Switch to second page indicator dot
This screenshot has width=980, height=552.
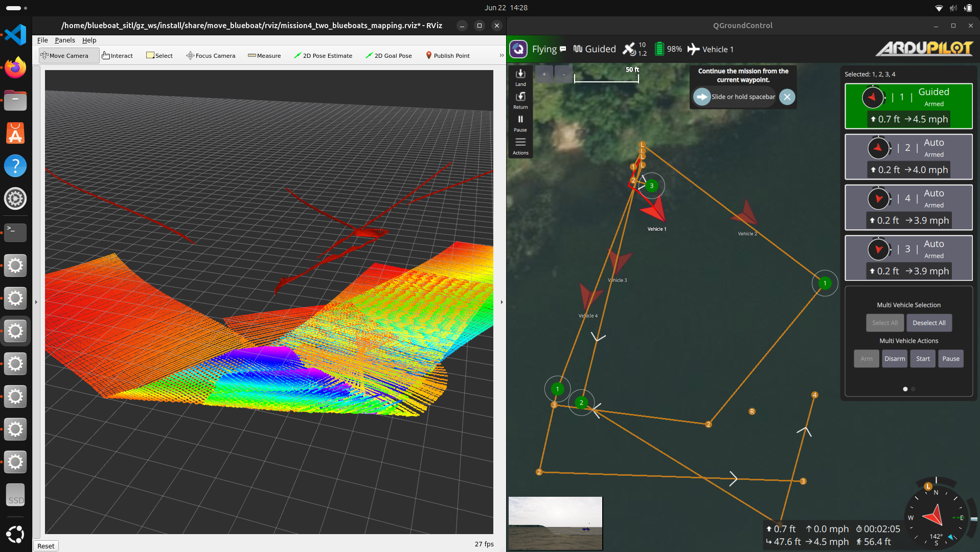point(913,389)
